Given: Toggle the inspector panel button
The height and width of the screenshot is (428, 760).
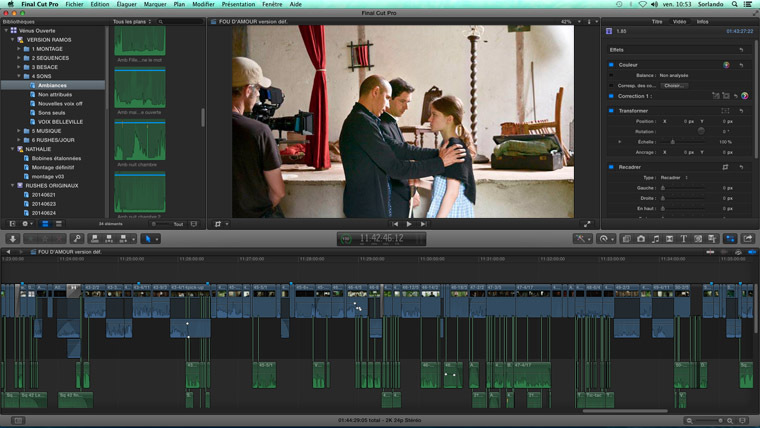Looking at the screenshot, I should coord(730,238).
